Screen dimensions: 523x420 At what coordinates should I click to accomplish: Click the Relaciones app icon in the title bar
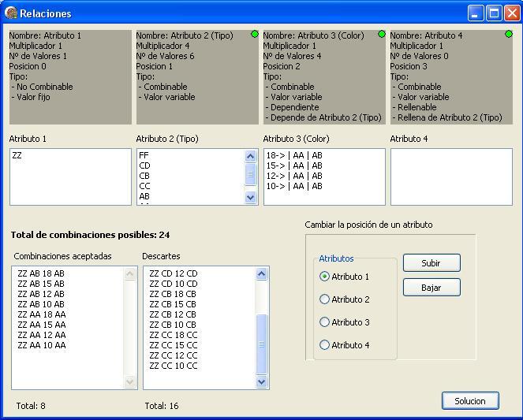click(x=11, y=13)
